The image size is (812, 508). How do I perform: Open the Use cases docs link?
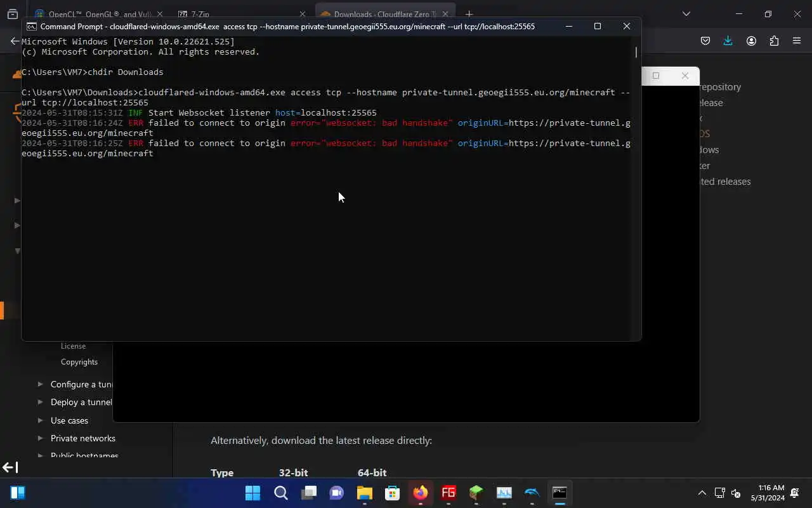click(x=69, y=420)
